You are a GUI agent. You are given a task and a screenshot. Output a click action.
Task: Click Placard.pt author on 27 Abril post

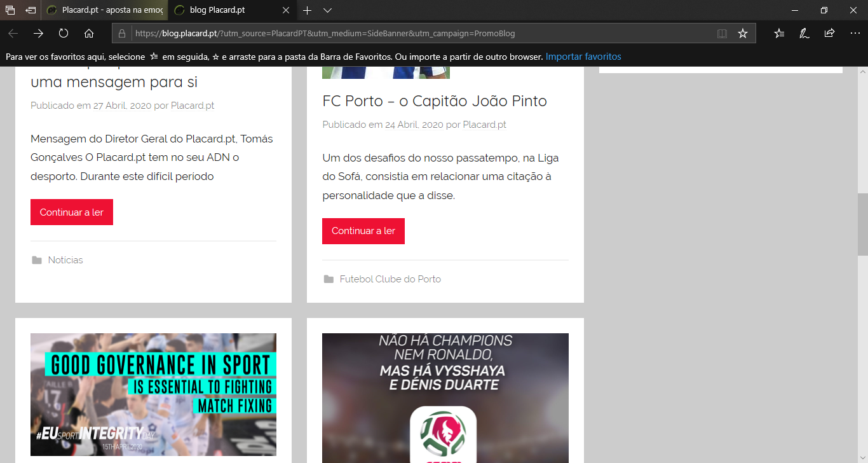[193, 106]
